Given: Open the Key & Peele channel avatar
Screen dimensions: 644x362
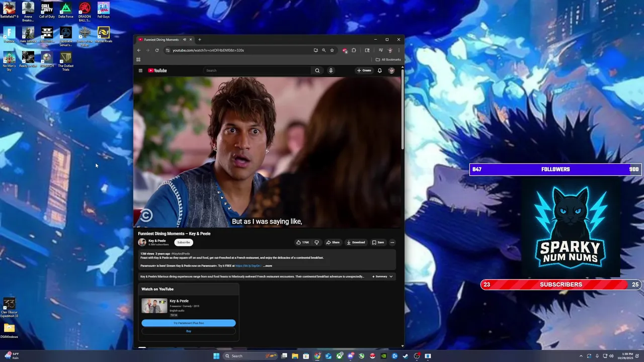Looking at the screenshot, I should [x=142, y=242].
